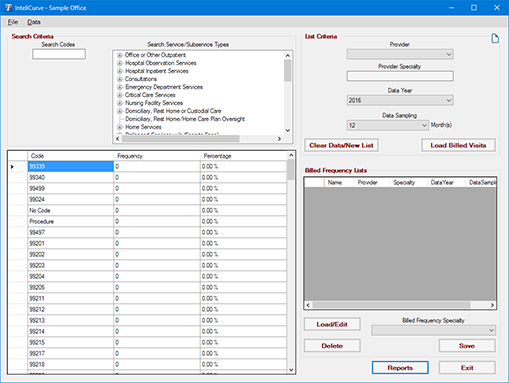Click the Delete button
Image resolution: width=509 pixels, height=383 pixels.
332,346
